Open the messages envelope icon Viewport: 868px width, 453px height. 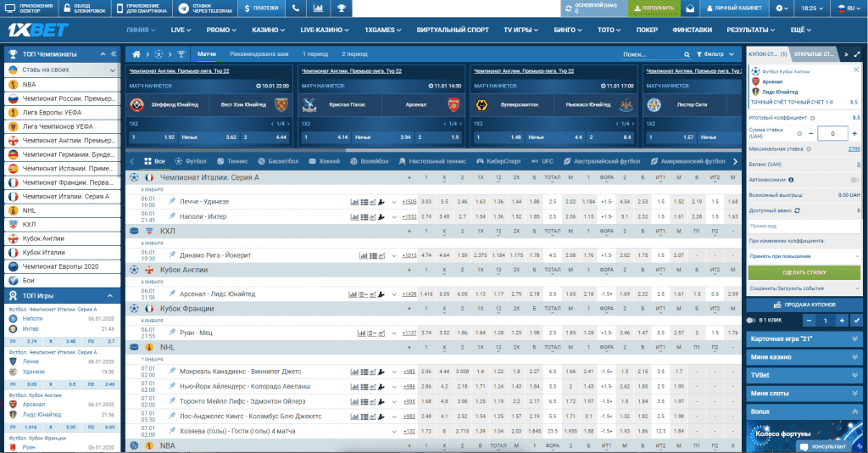point(691,8)
